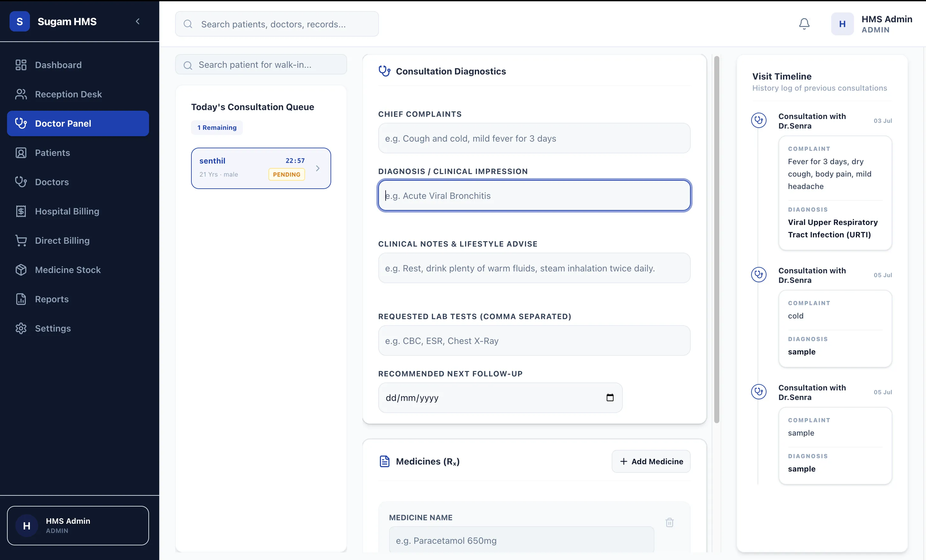Click the follow-up date field
Image resolution: width=926 pixels, height=560 pixels.
click(x=500, y=398)
